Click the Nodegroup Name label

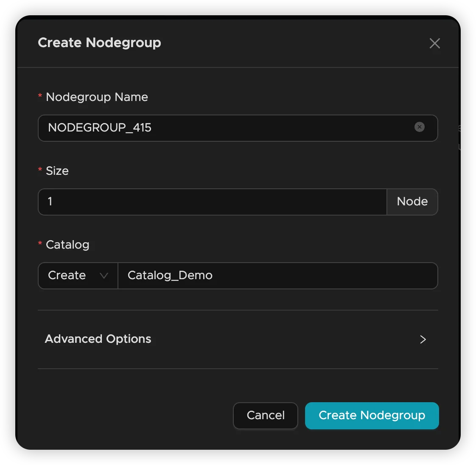tap(97, 97)
